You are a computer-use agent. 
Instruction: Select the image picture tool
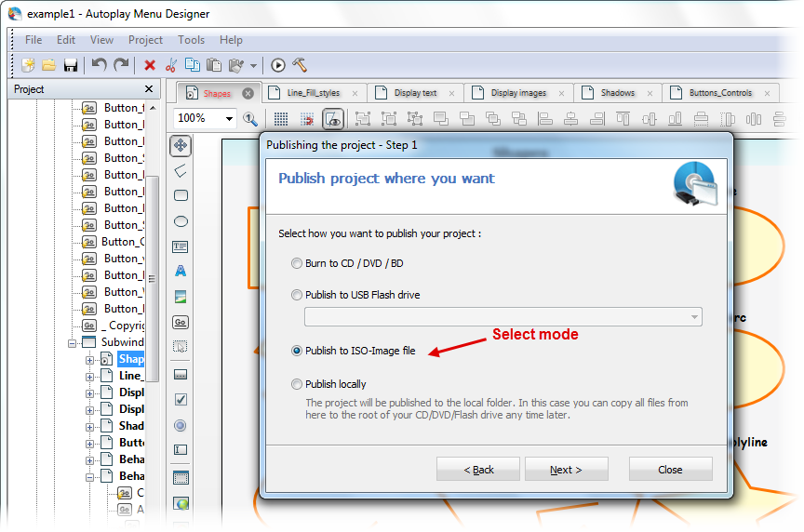pos(181,297)
